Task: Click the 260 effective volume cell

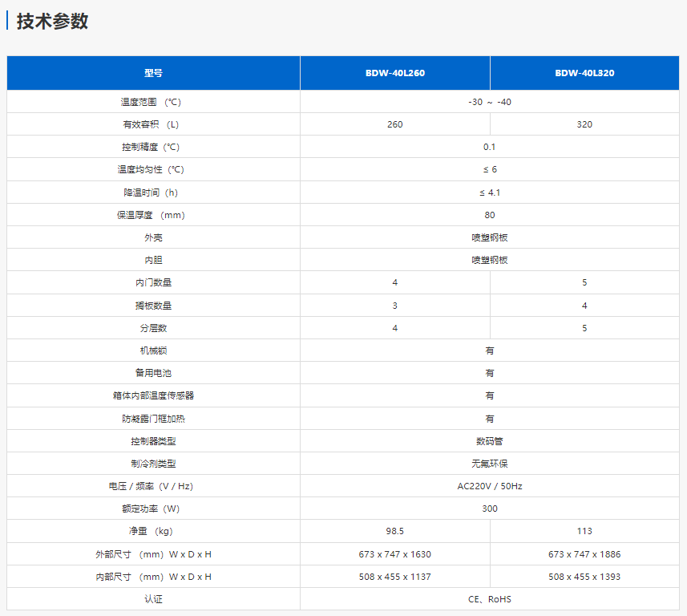Action: pos(394,124)
